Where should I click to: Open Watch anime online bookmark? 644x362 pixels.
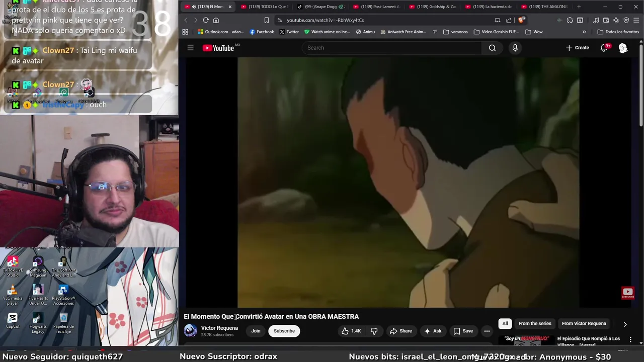coord(327,32)
